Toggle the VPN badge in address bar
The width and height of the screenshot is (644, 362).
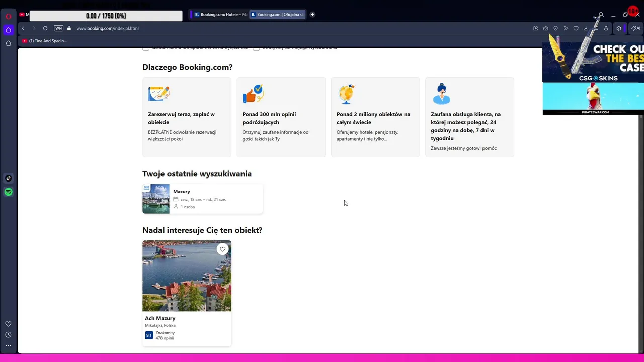58,28
